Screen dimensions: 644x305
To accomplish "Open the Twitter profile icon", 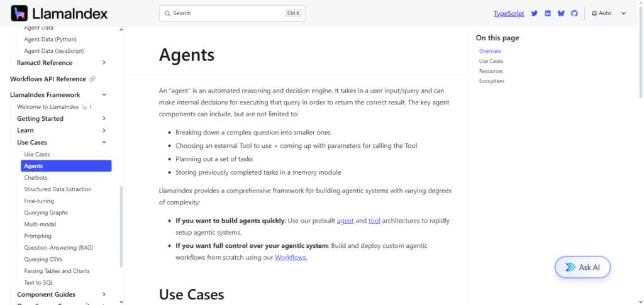I will coord(535,13).
